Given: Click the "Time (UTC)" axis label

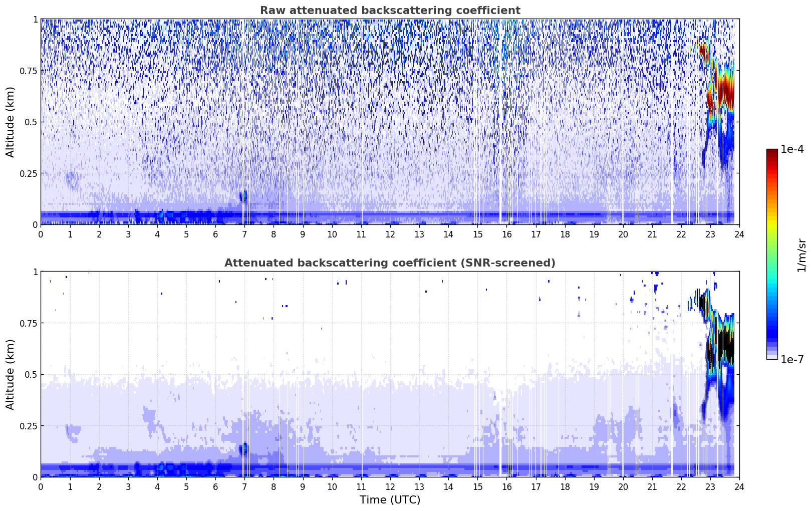Looking at the screenshot, I should pyautogui.click(x=390, y=500).
